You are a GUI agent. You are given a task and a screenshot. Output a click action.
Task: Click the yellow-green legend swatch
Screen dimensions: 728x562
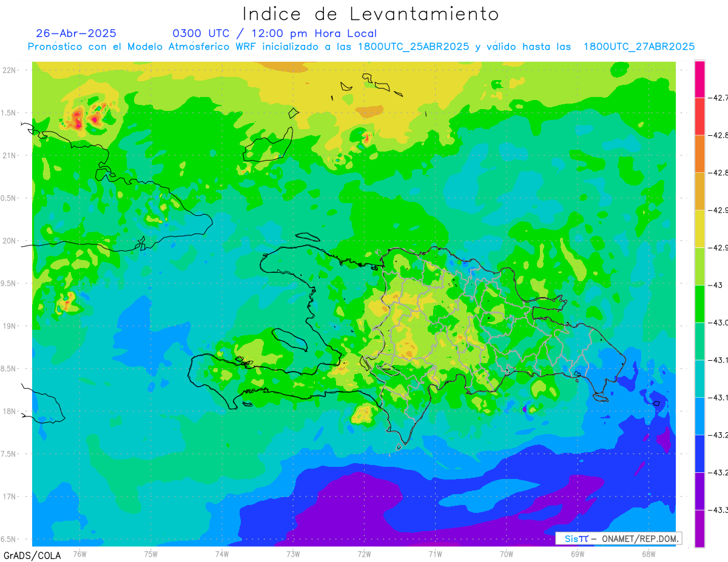[x=699, y=266]
